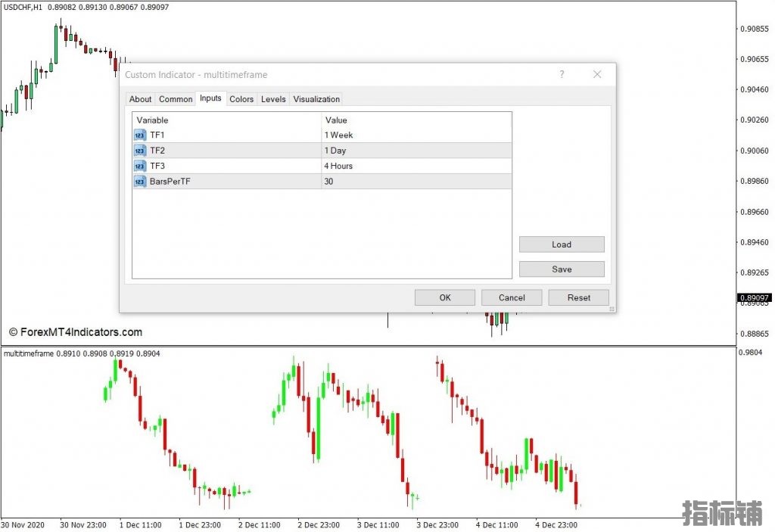Click the '3 Dec 23:00' time axis label
Screen dimensions: 775x532
click(437, 524)
